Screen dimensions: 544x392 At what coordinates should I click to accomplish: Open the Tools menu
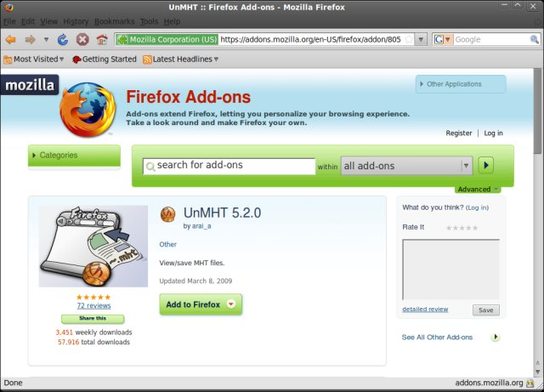pos(149,20)
